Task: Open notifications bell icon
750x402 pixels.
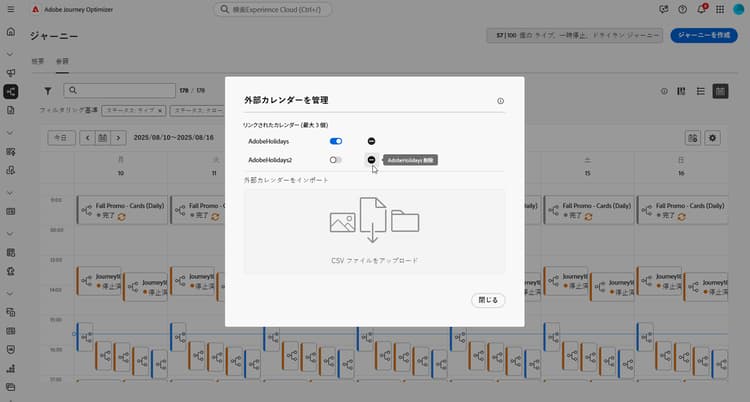Action: pos(701,9)
